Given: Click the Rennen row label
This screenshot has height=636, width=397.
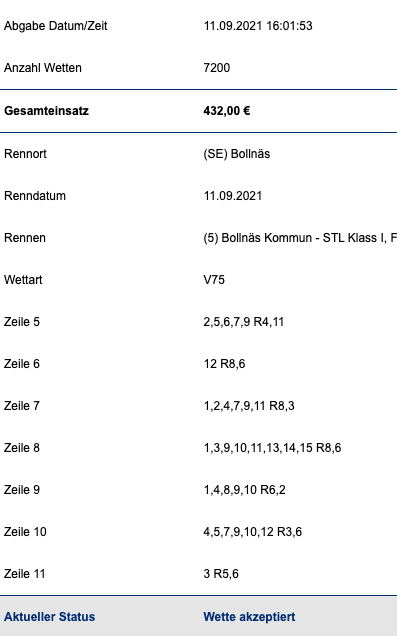Looking at the screenshot, I should (25, 238).
